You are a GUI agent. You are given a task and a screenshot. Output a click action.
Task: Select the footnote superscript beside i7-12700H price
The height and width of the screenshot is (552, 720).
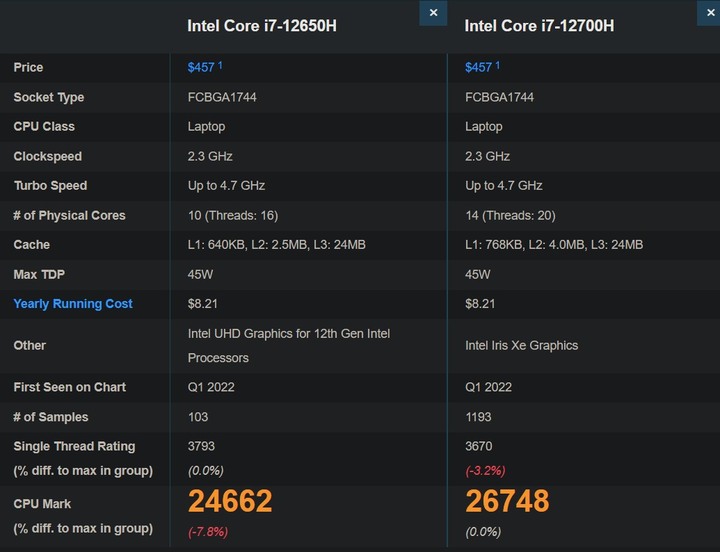coord(497,65)
